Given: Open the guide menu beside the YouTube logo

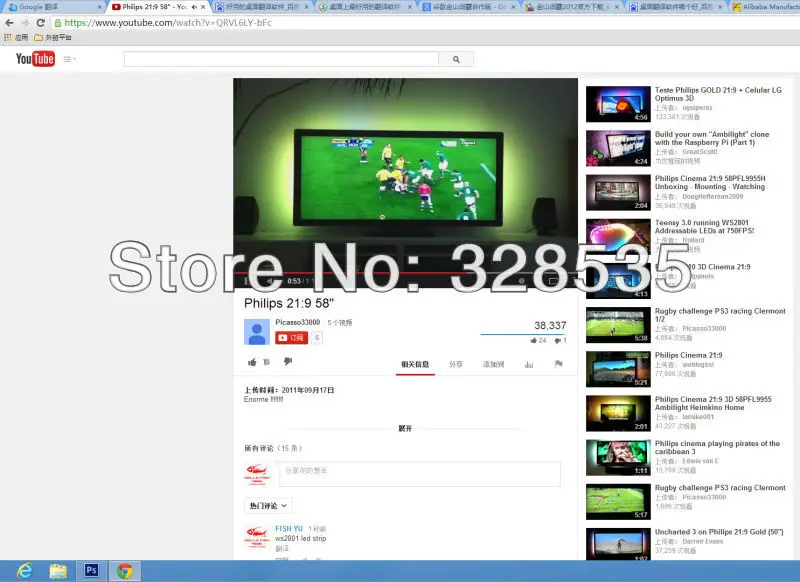Looking at the screenshot, I should (69, 59).
